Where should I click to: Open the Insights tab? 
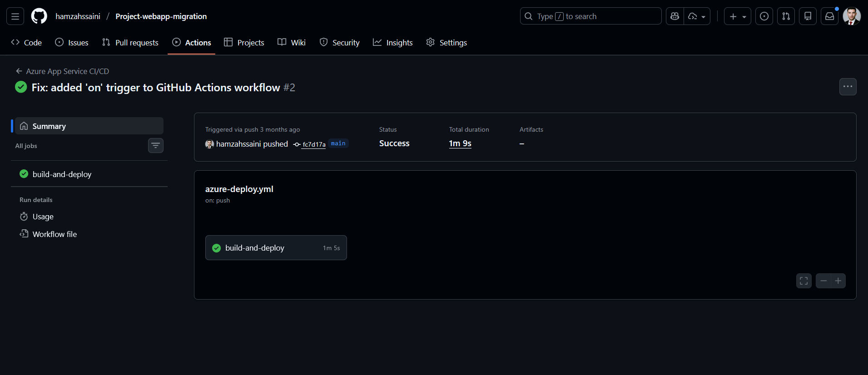coord(393,43)
